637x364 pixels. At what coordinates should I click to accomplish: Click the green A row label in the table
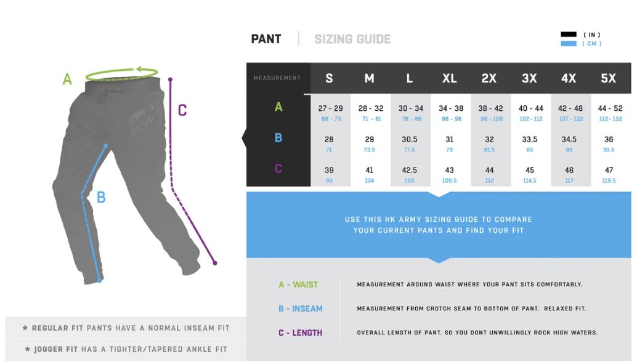tap(278, 107)
